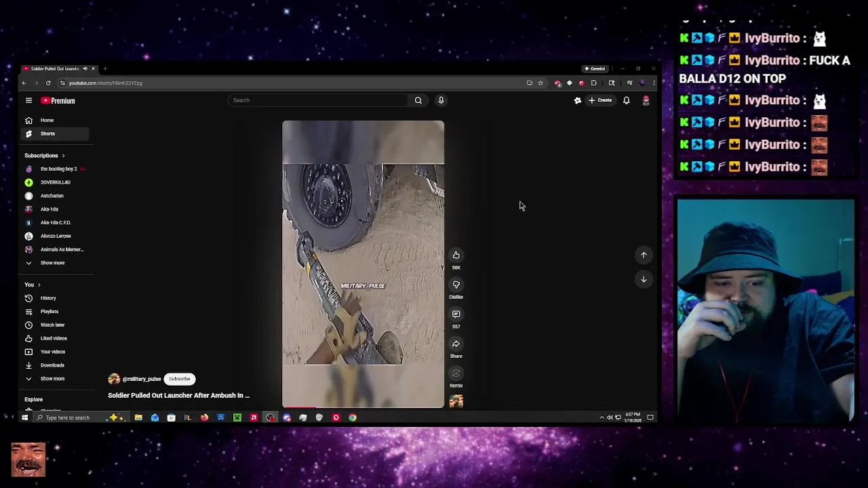Open the @military_pulse channel link
868x488 pixels.
pyautogui.click(x=142, y=379)
